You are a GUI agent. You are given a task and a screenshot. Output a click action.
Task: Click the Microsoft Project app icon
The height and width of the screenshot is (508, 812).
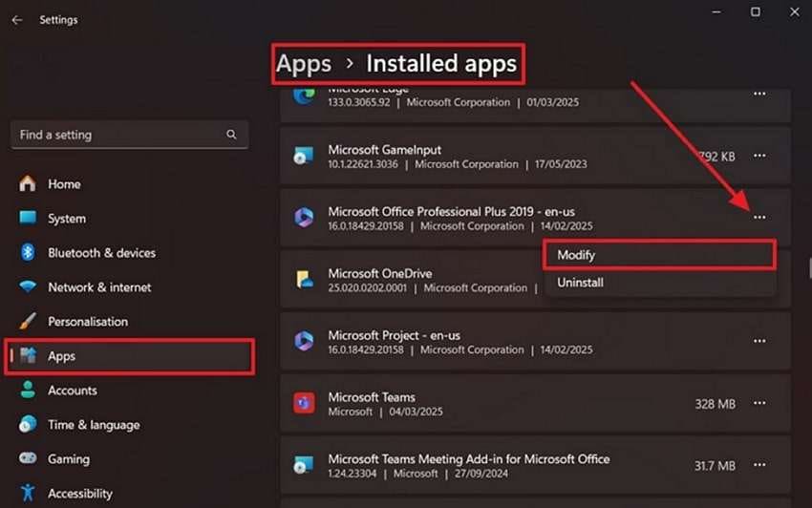pos(304,341)
